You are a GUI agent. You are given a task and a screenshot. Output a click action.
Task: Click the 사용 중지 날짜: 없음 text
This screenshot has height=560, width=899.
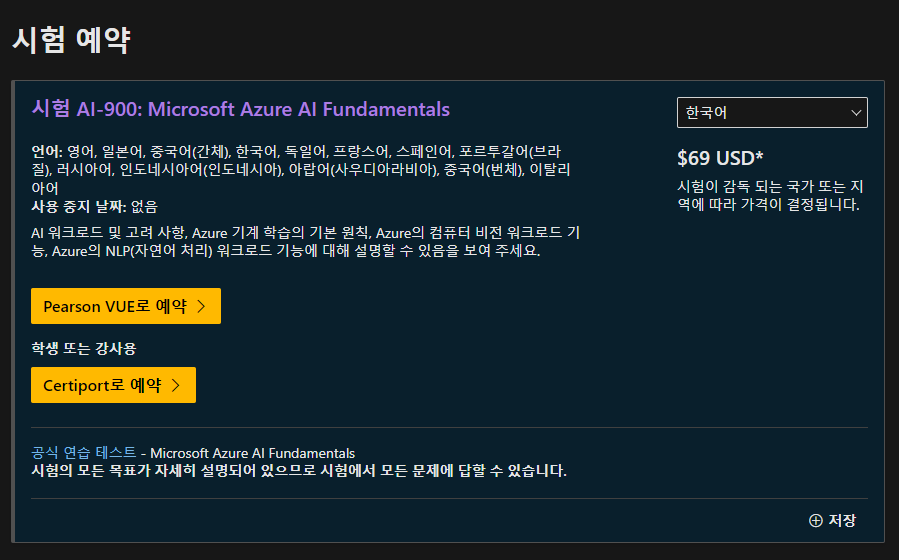(94, 206)
